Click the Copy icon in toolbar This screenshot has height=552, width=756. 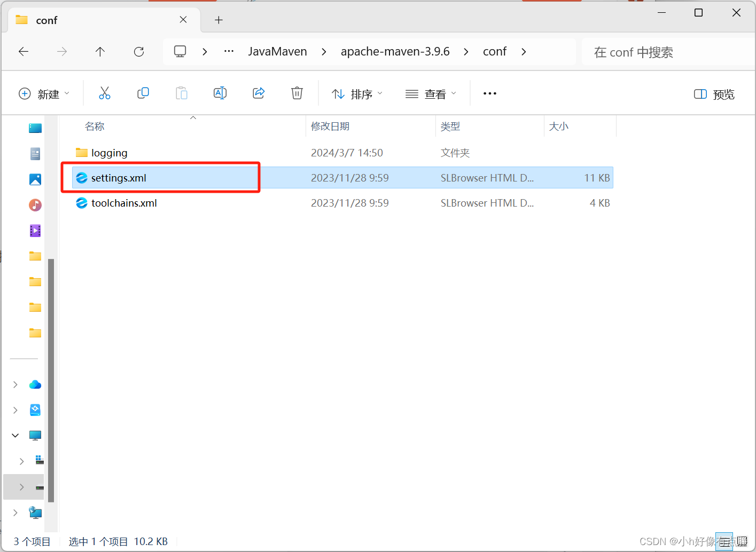(143, 93)
